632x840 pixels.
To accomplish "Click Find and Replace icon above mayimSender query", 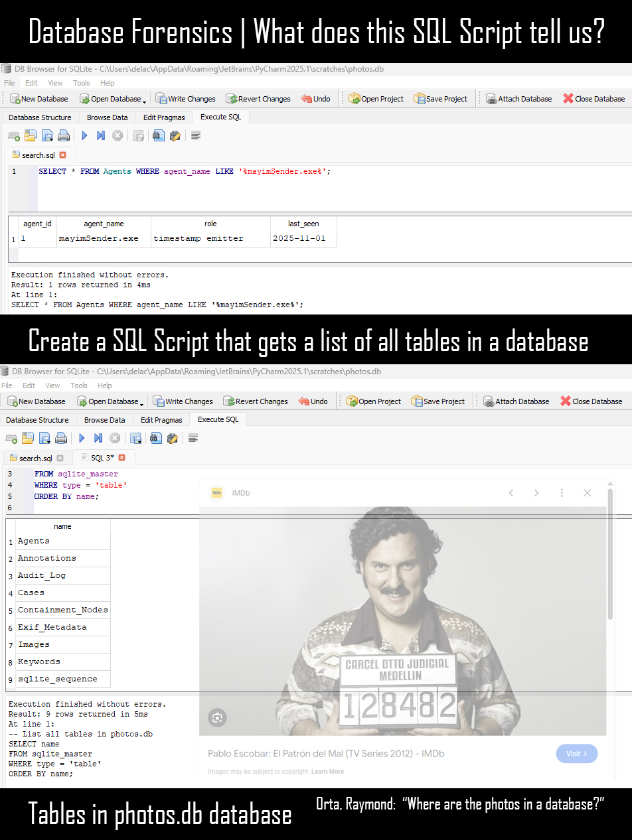I will pos(175,135).
